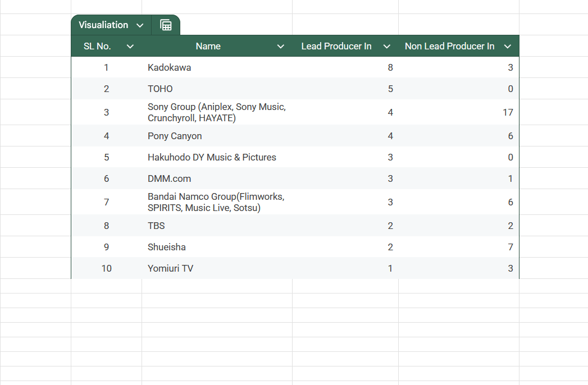Image resolution: width=588 pixels, height=385 pixels.
Task: Open the Visualiation table name dropdown
Action: 140,25
